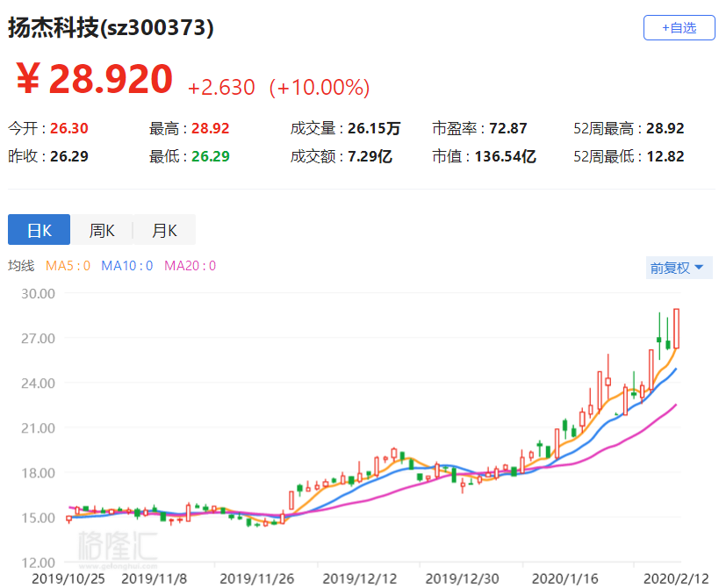719x588 pixels.
Task: Click the 52周最低 value 12.82
Action: pos(665,156)
